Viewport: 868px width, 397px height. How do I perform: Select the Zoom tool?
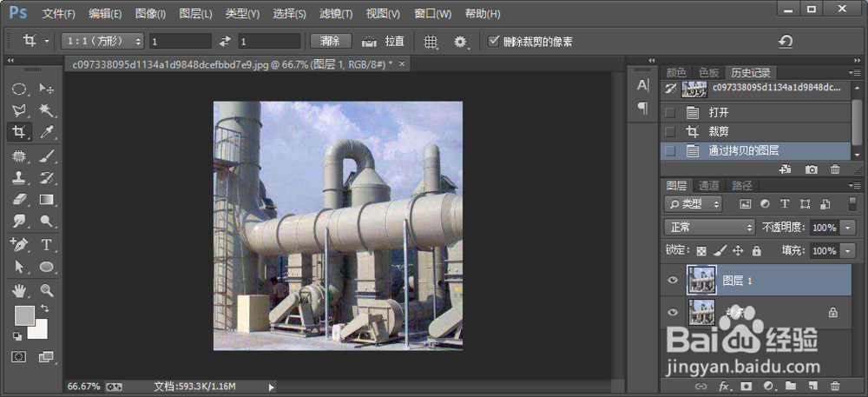[47, 290]
